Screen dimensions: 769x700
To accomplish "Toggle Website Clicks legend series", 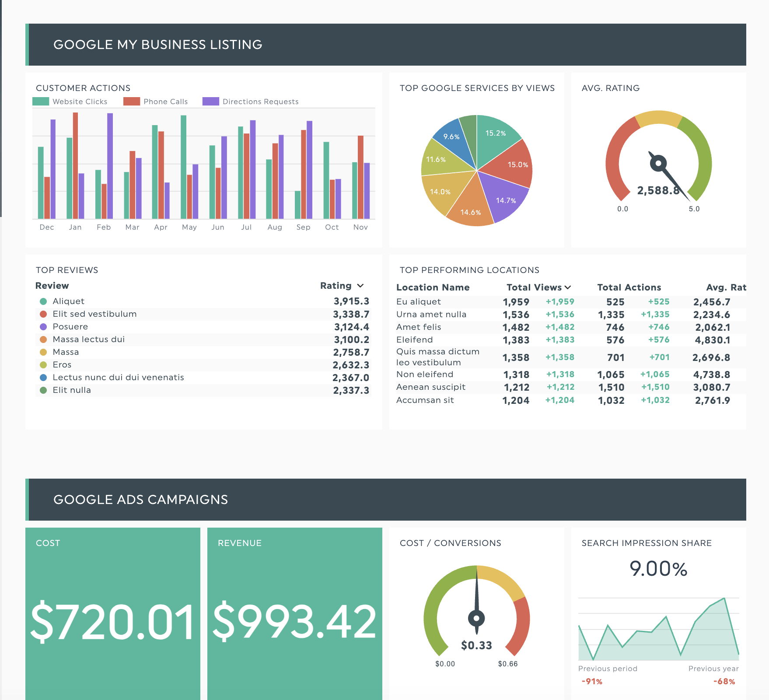I will (x=70, y=101).
